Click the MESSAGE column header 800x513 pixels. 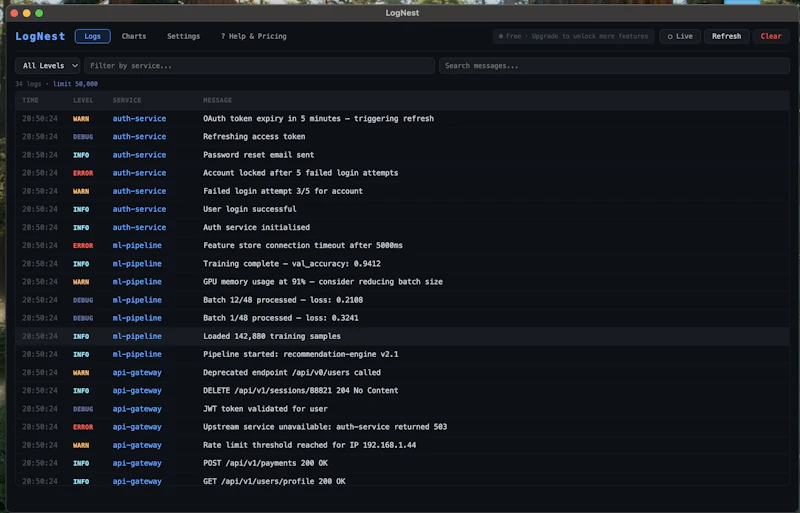[217, 100]
